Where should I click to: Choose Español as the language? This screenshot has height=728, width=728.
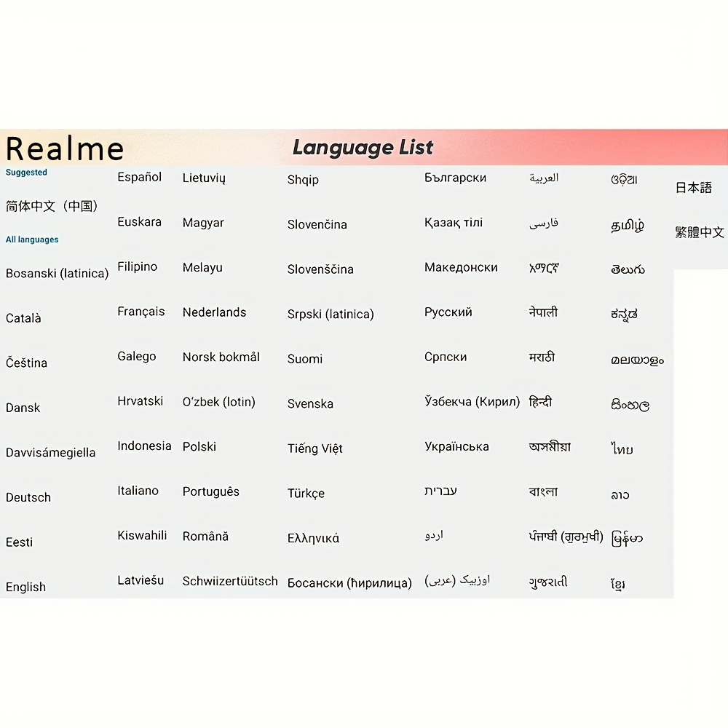coord(139,177)
